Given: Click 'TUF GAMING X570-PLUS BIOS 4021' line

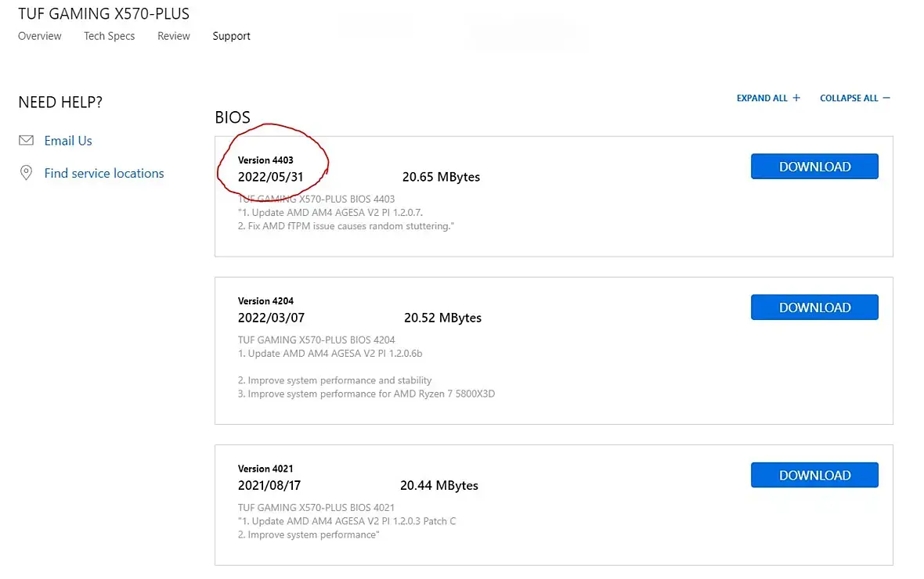Looking at the screenshot, I should (316, 508).
